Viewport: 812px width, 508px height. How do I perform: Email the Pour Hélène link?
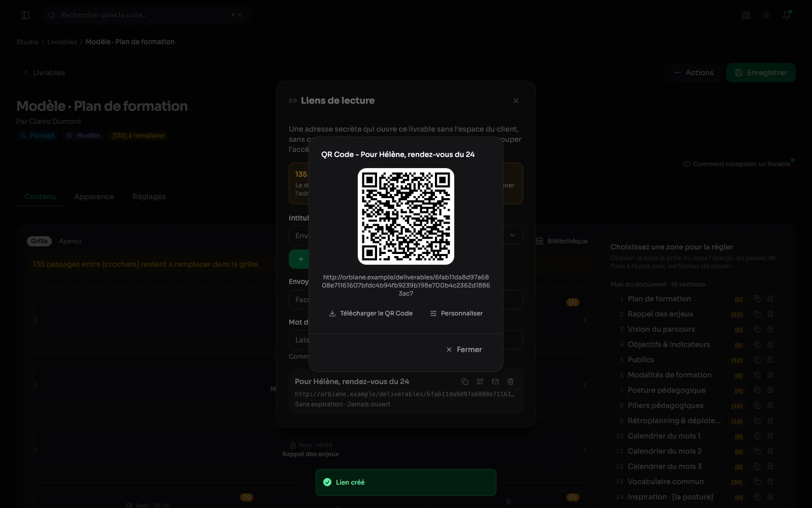tap(495, 382)
